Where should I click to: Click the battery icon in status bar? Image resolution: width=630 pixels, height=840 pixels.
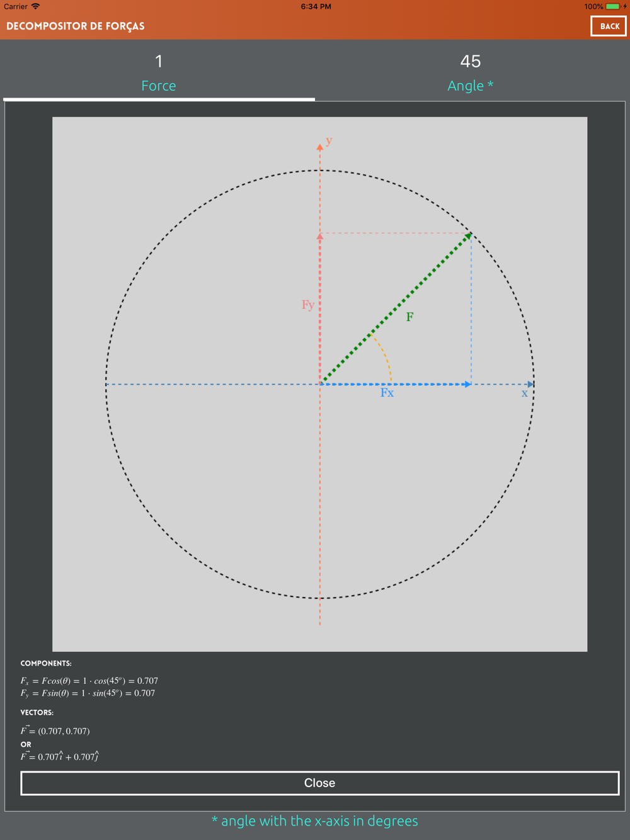[x=613, y=6]
